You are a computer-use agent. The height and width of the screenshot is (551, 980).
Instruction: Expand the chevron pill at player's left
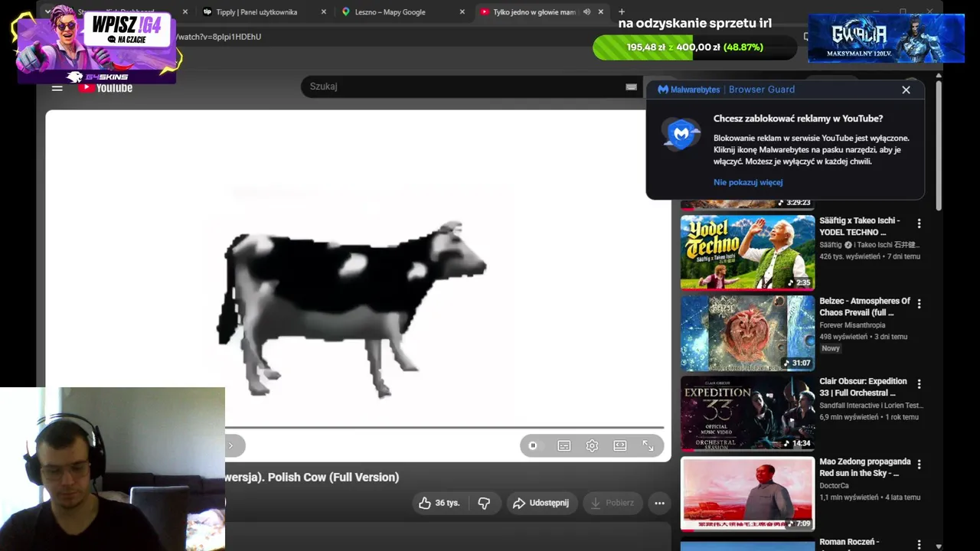click(233, 445)
